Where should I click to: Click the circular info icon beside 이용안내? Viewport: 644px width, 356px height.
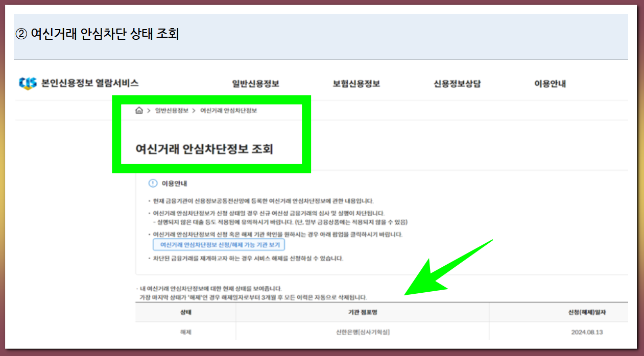click(153, 184)
